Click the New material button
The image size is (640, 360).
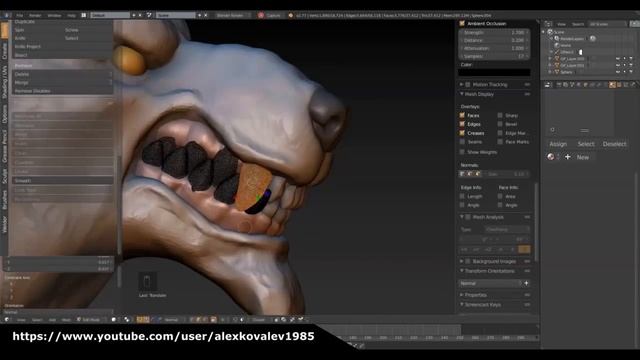coord(582,157)
